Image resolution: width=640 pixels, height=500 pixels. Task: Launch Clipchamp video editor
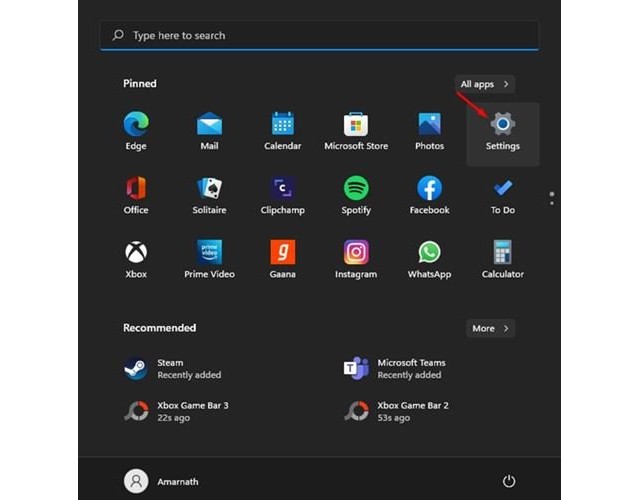pyautogui.click(x=282, y=196)
